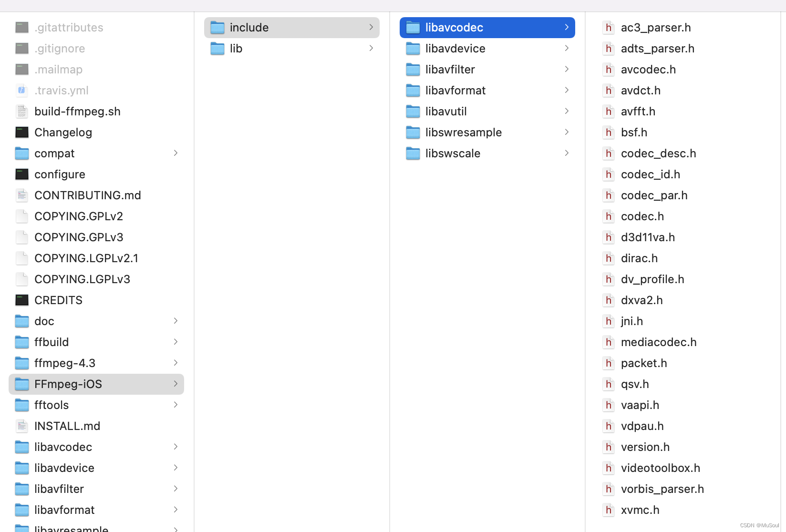Viewport: 786px width, 532px height.
Task: Select the packet.h file
Action: tap(683, 363)
